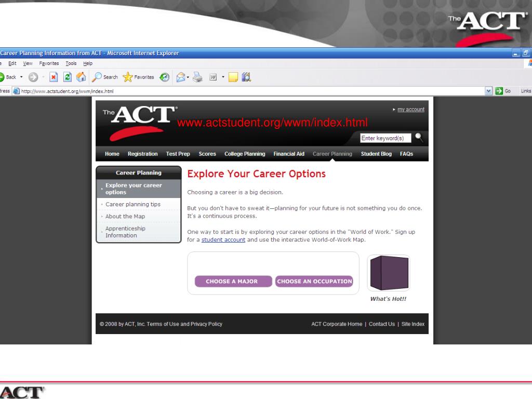Open the History icon in the toolbar
Viewport: 532px width, 399px height.
coord(165,77)
